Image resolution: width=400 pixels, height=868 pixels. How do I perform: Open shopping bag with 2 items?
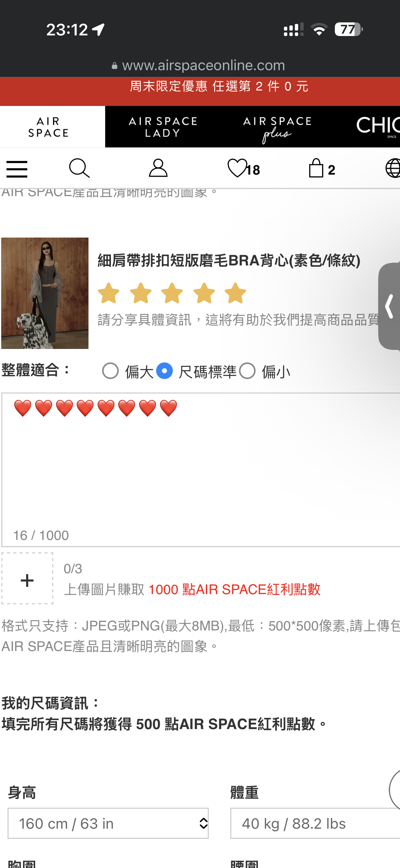coord(322,168)
